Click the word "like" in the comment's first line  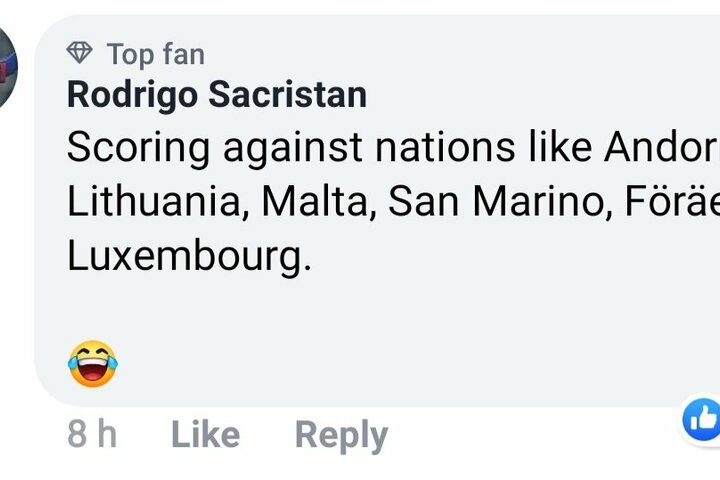click(559, 150)
